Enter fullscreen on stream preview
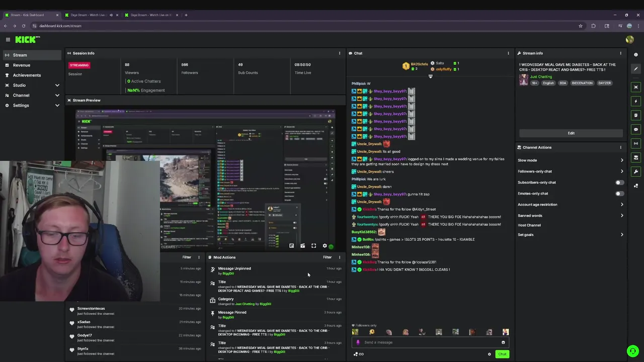 tap(313, 246)
